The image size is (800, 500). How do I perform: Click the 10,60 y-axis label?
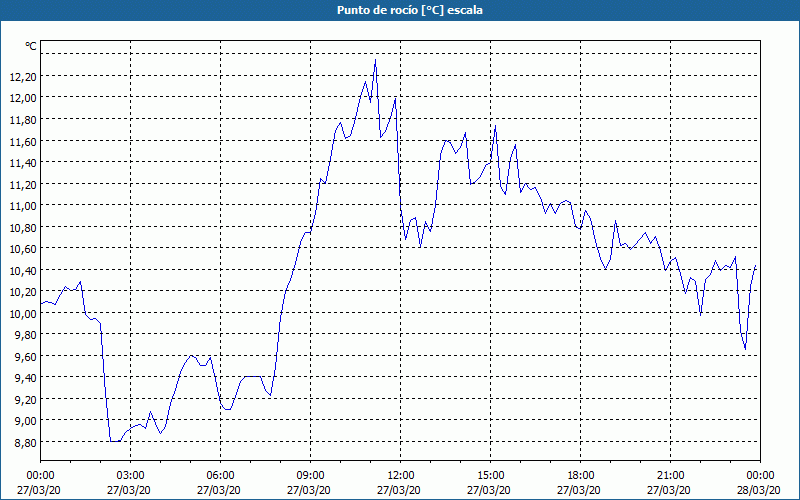click(23, 249)
